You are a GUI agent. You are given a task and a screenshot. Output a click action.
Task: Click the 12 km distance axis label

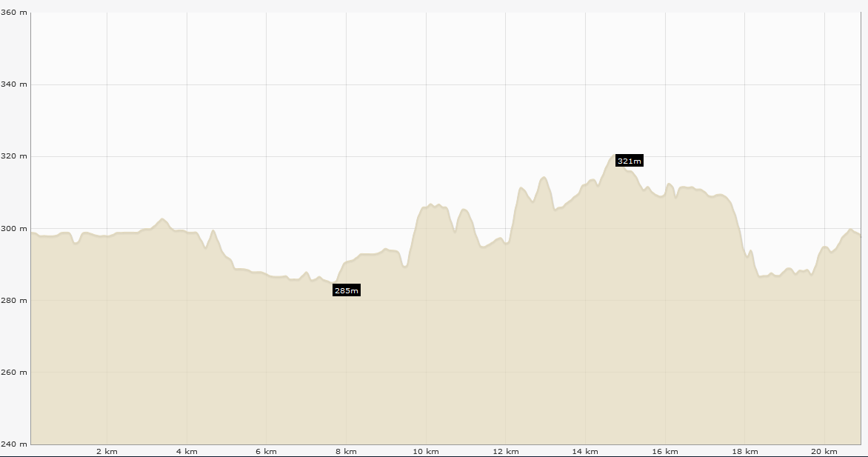pos(505,451)
